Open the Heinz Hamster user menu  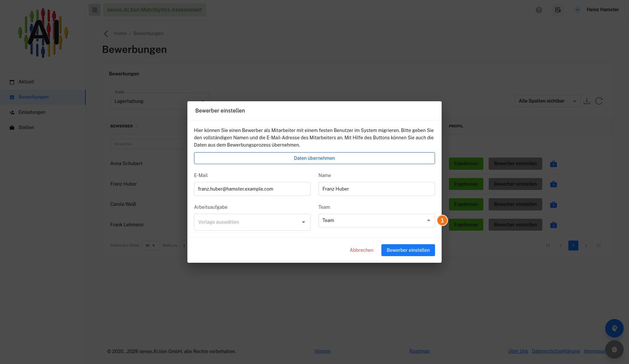(597, 10)
